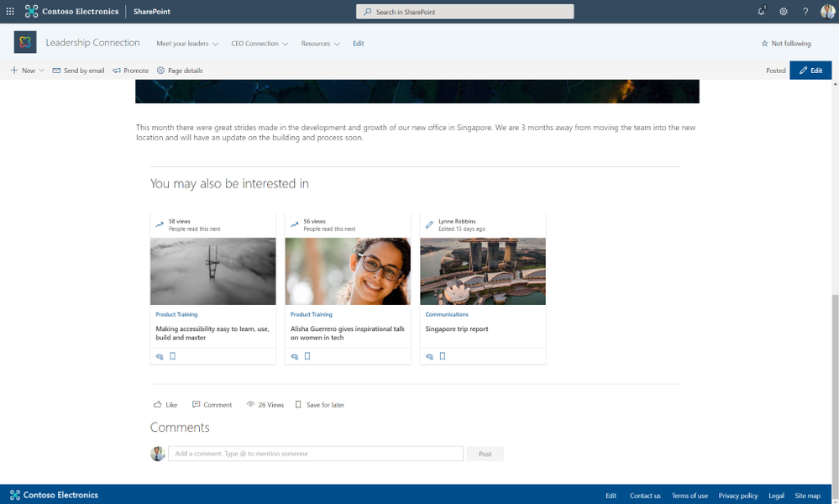Image resolution: width=839 pixels, height=504 pixels.
Task: Click the Promote megaphone icon
Action: 116,70
